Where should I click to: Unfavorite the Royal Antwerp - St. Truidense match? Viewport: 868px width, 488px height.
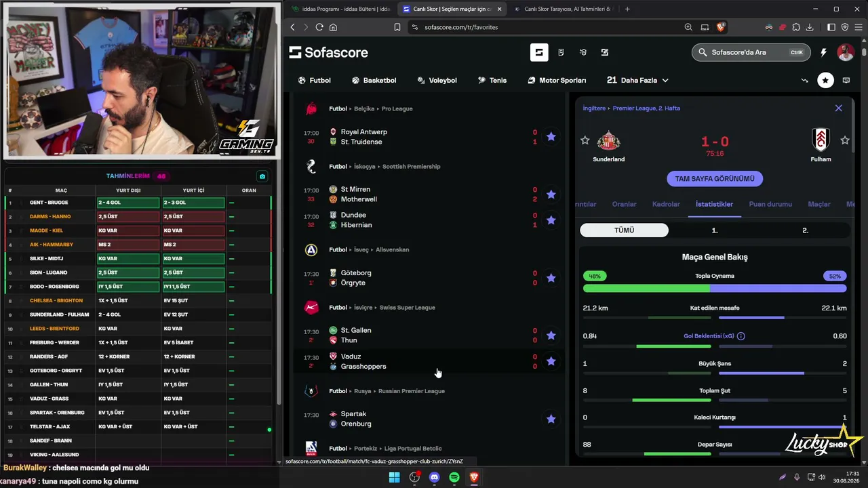point(551,137)
